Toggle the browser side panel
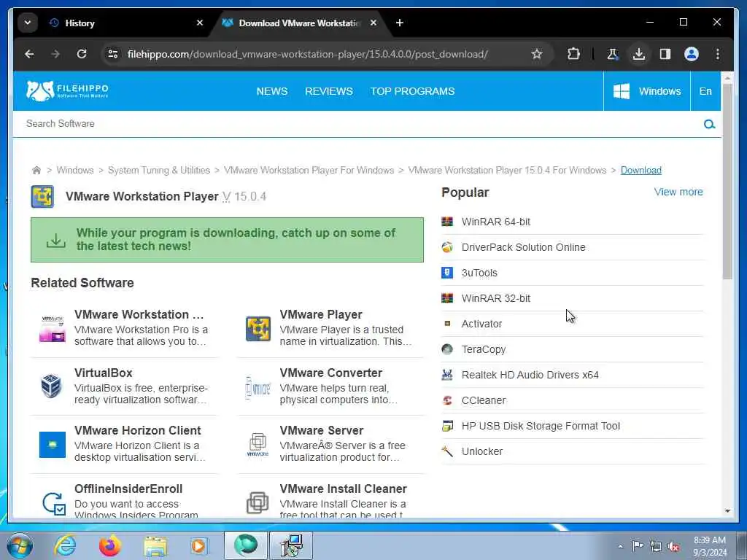747x560 pixels. pos(665,54)
